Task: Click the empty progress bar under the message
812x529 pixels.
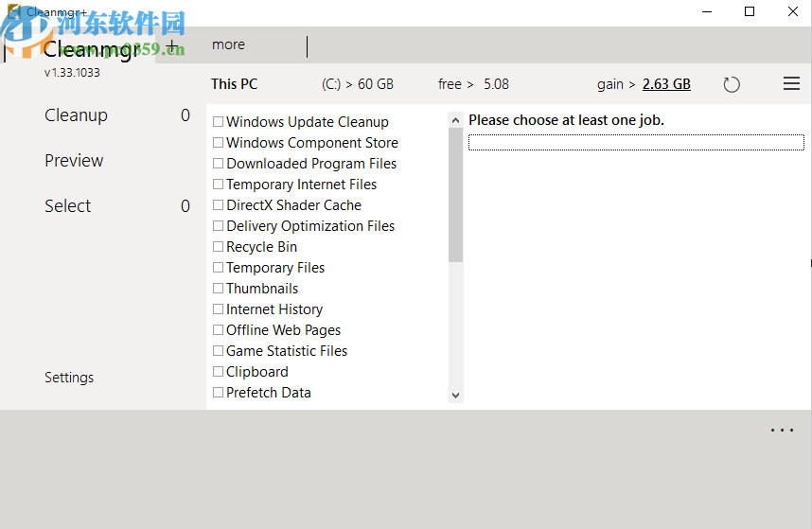Action: [x=636, y=143]
